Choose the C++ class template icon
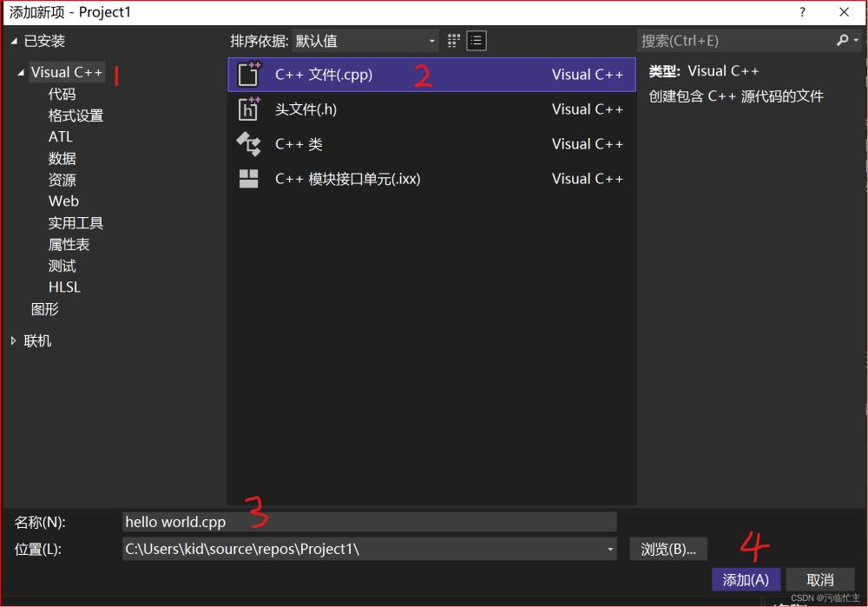 [x=249, y=144]
